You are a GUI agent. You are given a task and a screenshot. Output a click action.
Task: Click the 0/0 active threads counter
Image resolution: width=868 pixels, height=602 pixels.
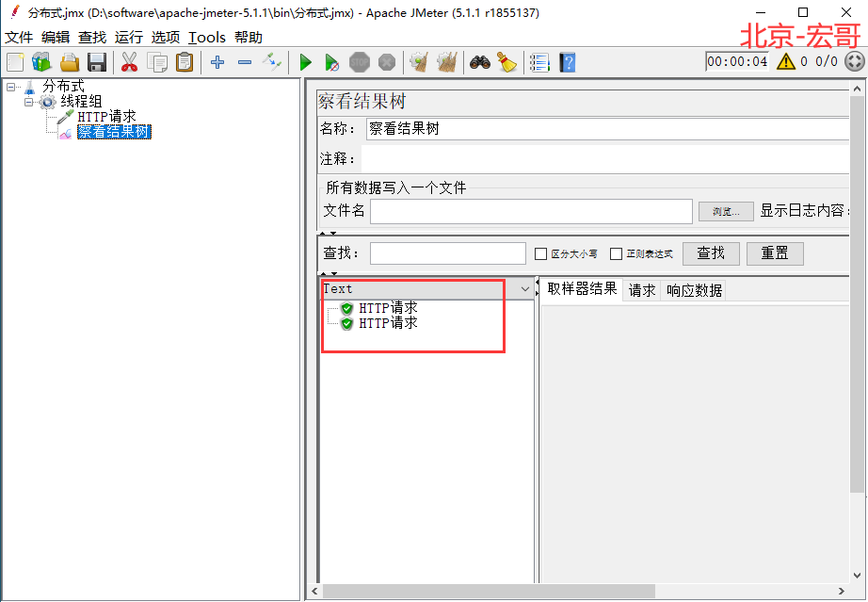coord(827,61)
